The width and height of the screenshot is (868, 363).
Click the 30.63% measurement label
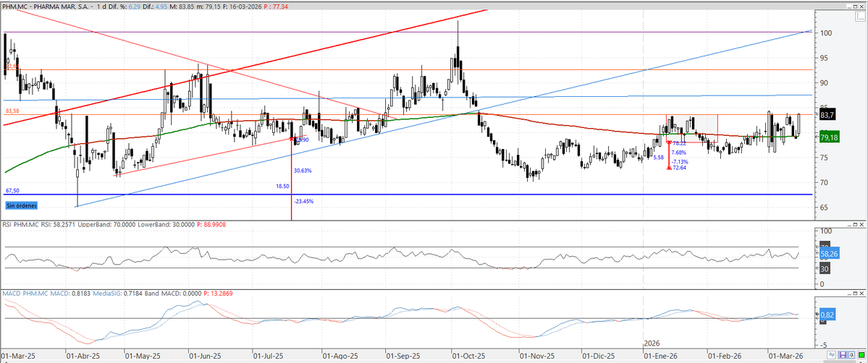(303, 171)
